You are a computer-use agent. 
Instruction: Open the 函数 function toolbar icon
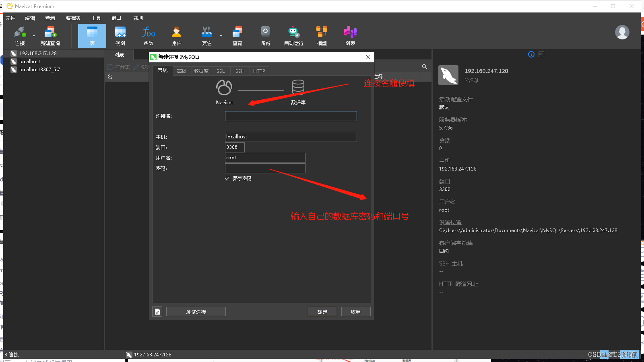[x=149, y=36]
